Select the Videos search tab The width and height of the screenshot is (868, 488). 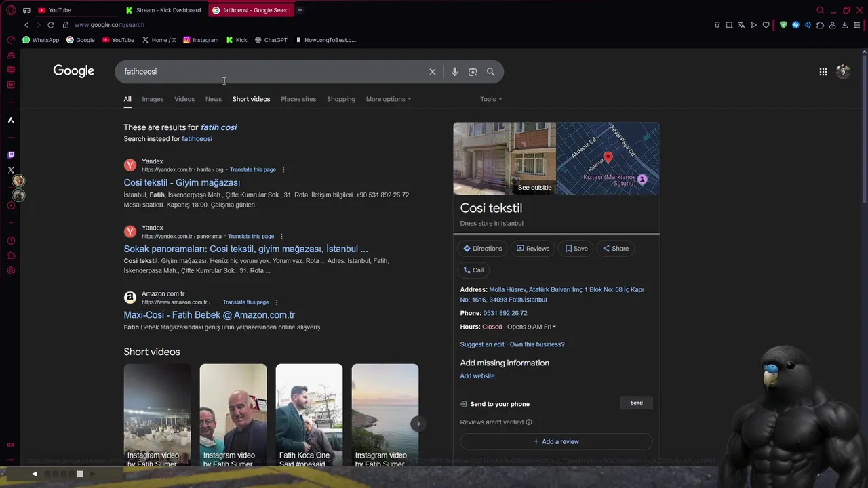pos(184,99)
